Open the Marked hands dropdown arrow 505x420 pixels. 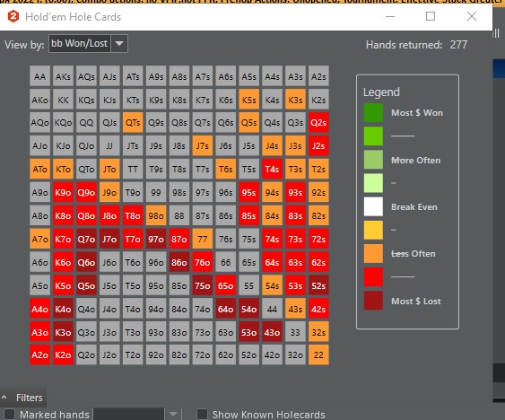pos(173,415)
